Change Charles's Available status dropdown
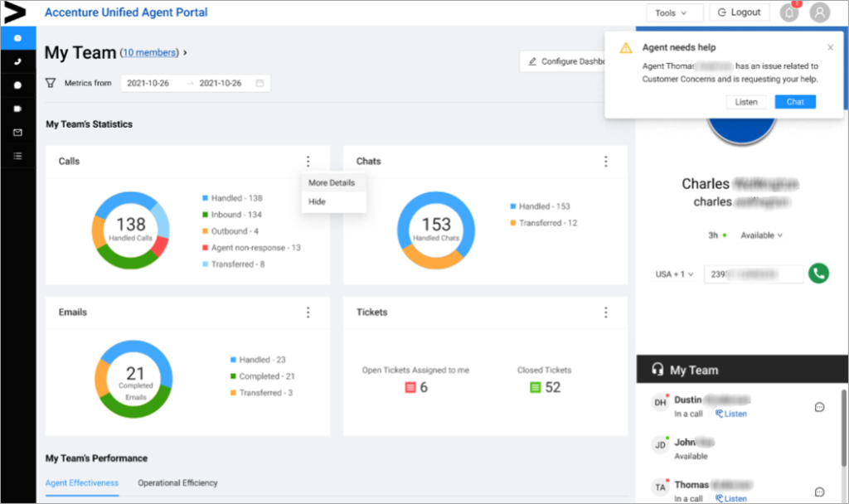The image size is (849, 504). click(x=759, y=235)
